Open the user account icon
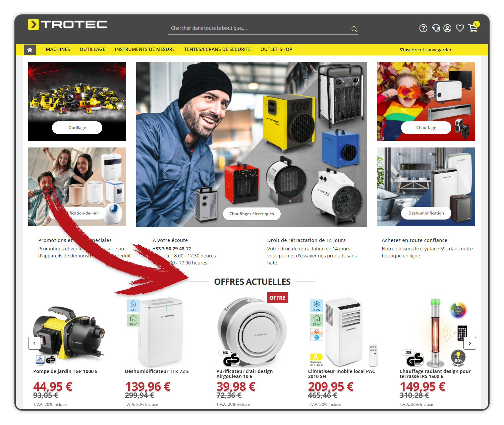This screenshot has width=504, height=425. (447, 28)
